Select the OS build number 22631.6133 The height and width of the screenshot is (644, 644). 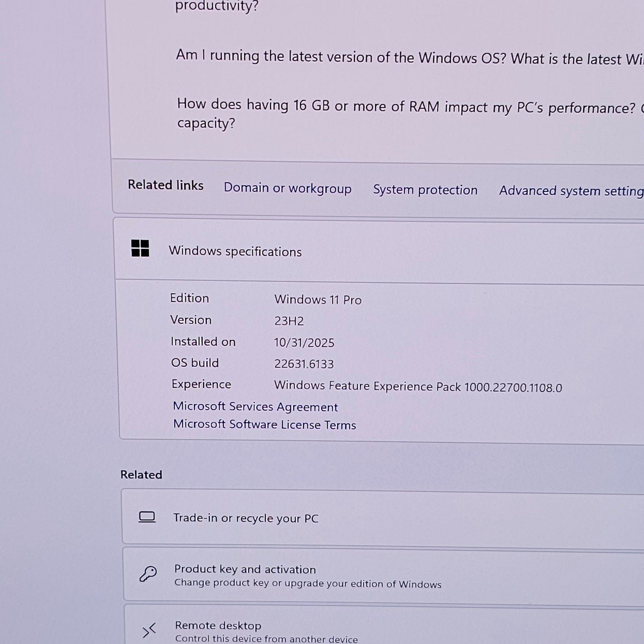pyautogui.click(x=304, y=364)
